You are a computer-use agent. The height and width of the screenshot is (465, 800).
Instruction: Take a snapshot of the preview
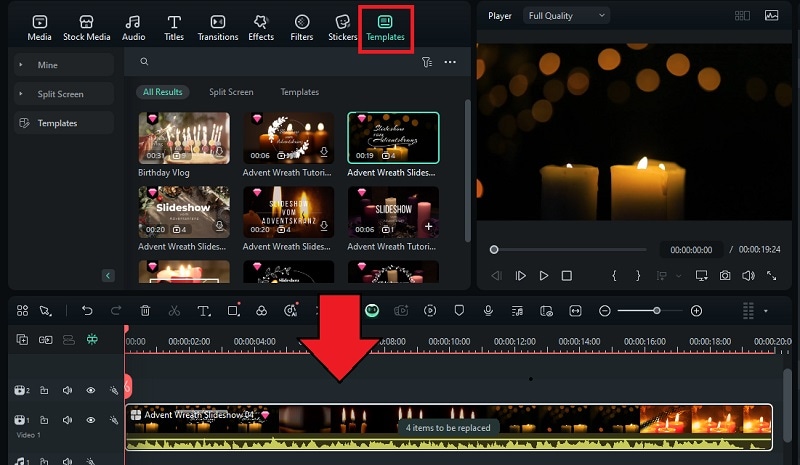click(x=724, y=276)
